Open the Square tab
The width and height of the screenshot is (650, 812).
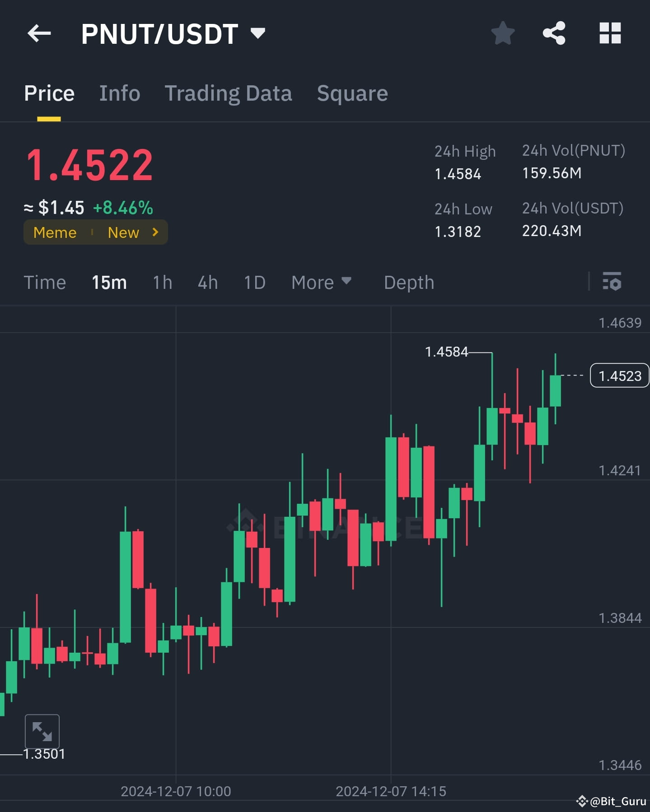tap(352, 93)
